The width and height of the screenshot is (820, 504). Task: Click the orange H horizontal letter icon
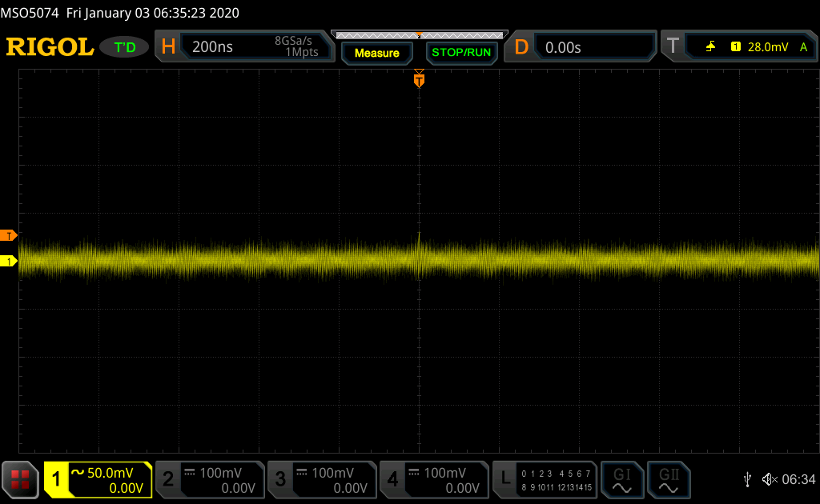point(168,46)
